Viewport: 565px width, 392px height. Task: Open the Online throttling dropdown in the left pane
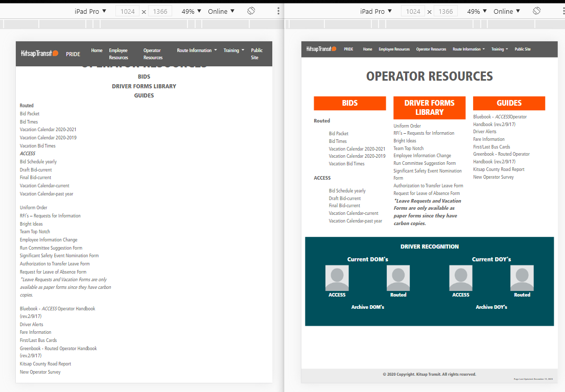[221, 11]
